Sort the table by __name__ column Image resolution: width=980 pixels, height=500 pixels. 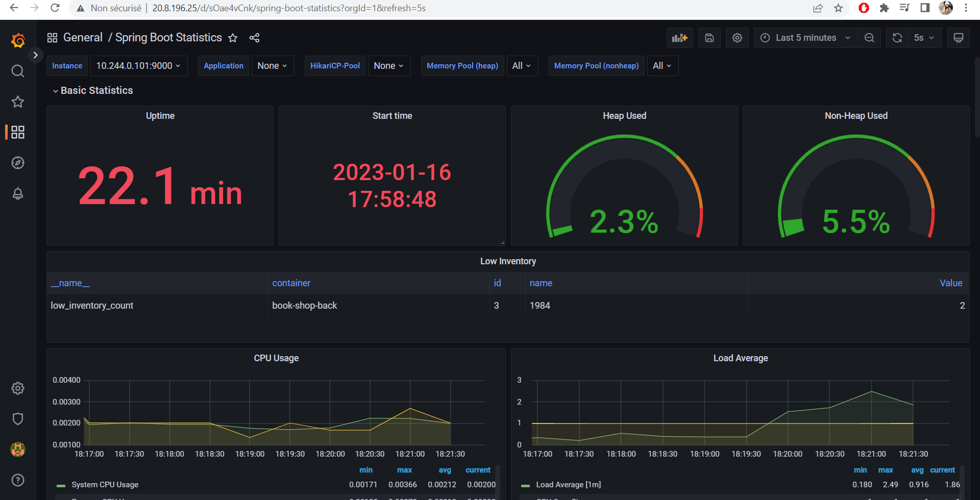point(70,283)
